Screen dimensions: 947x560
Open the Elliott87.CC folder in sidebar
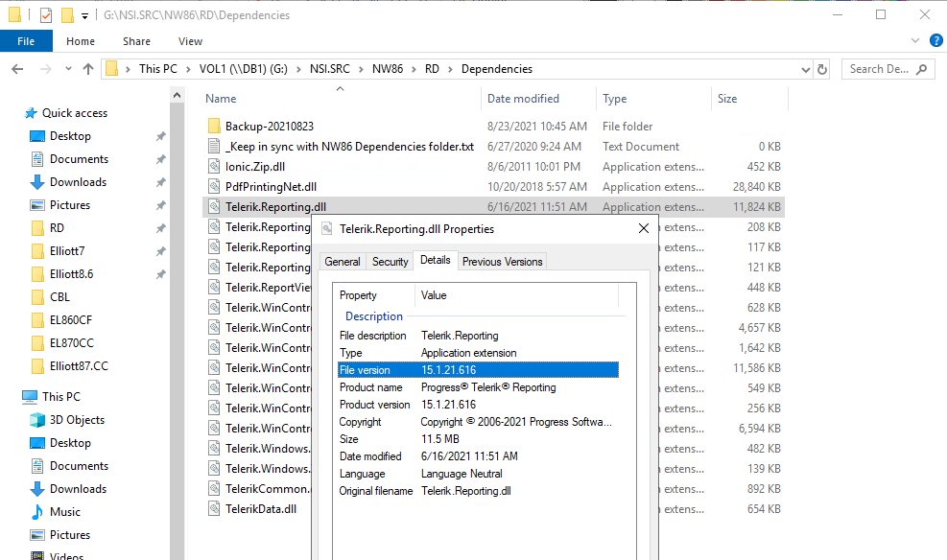[79, 365]
